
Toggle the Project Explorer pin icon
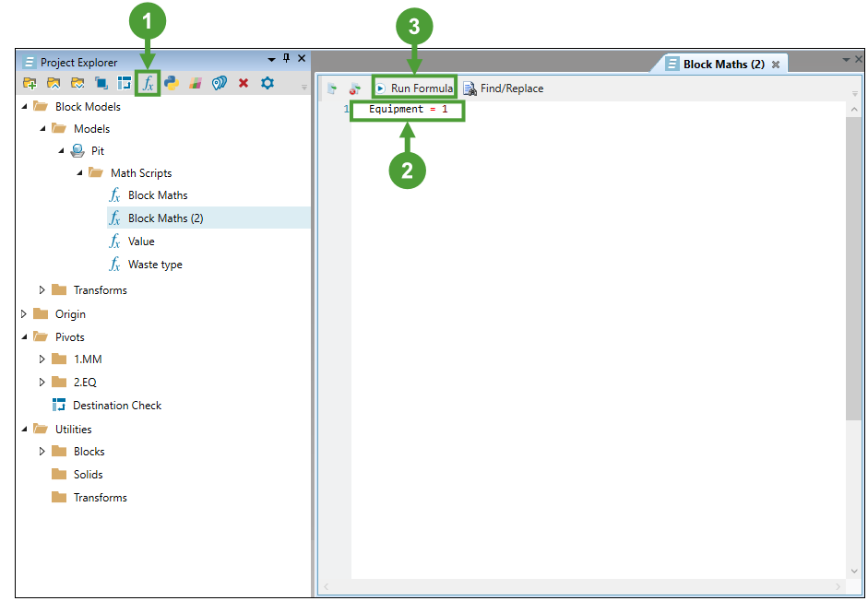pyautogui.click(x=286, y=58)
